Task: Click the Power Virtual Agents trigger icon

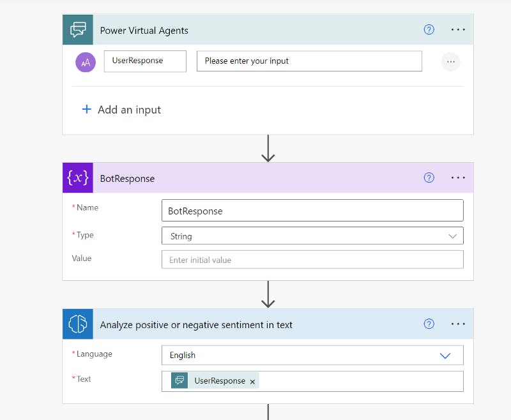Action: click(x=78, y=29)
